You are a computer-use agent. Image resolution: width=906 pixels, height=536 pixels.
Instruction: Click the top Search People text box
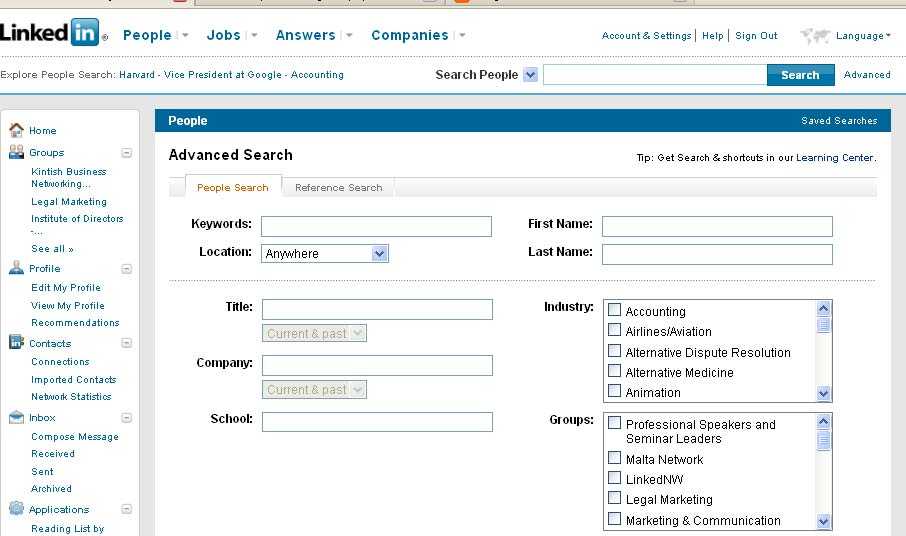pyautogui.click(x=655, y=75)
